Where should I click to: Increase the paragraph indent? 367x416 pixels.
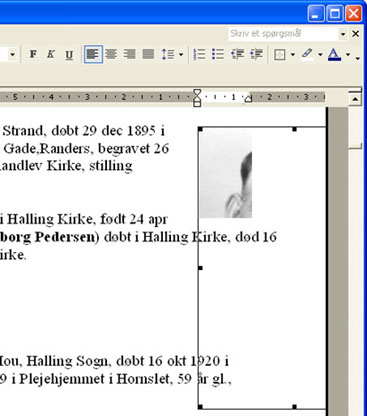[256, 54]
